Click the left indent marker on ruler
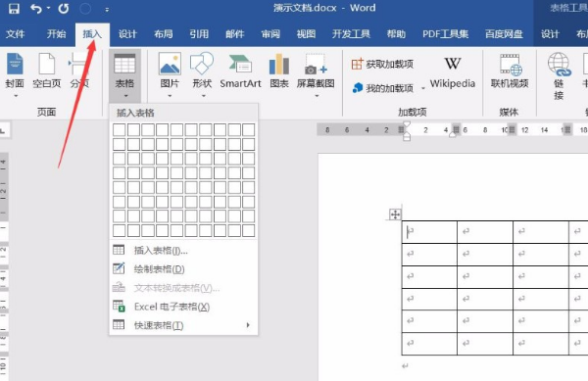The width and height of the screenshot is (588, 381). point(407,138)
